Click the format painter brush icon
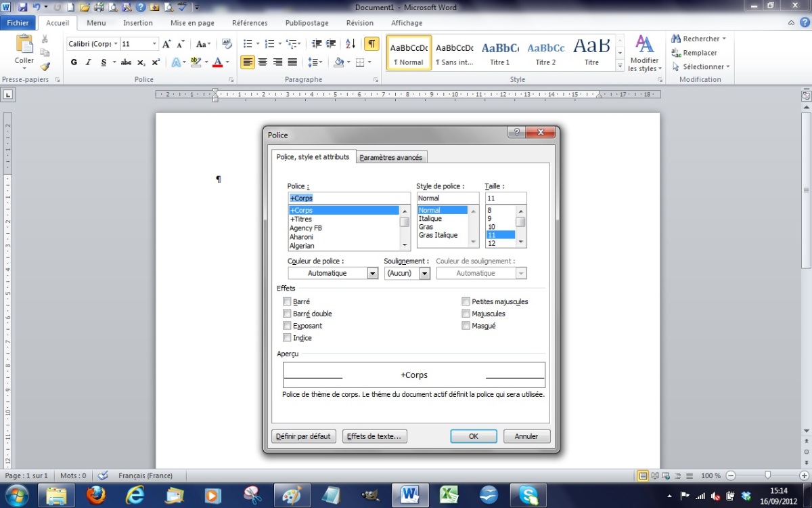 [x=45, y=66]
